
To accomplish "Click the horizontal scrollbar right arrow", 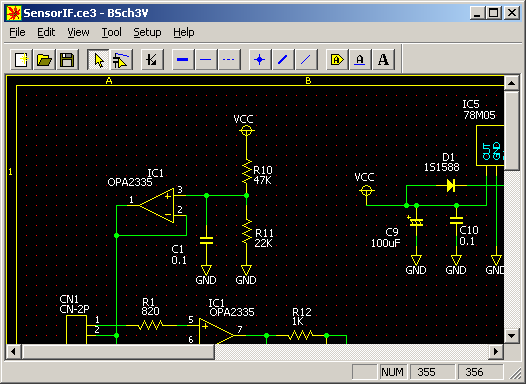I will point(496,351).
